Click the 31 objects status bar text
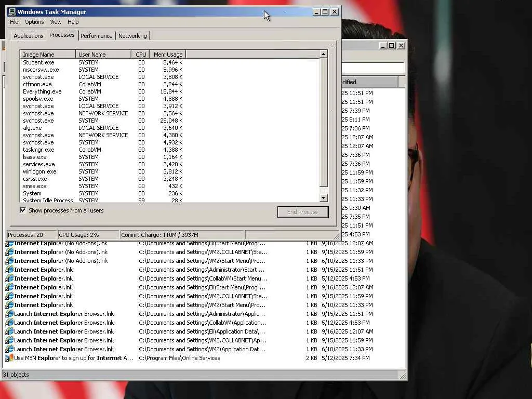The image size is (532, 399). point(16,375)
